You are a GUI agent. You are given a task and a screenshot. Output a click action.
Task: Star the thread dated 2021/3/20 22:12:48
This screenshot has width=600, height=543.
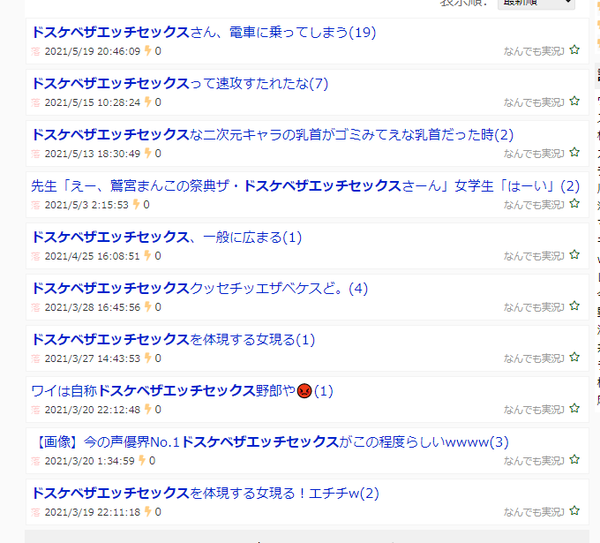pos(574,409)
